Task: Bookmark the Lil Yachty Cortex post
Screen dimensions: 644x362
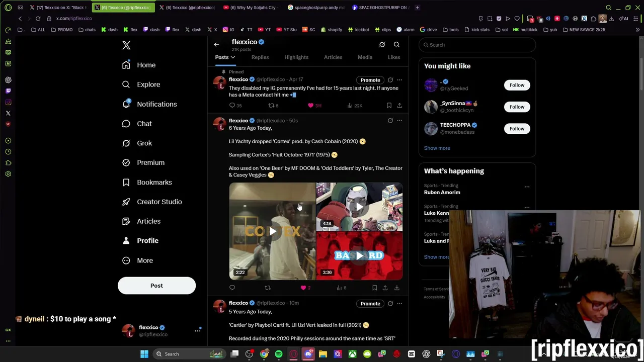Action: coord(374,288)
